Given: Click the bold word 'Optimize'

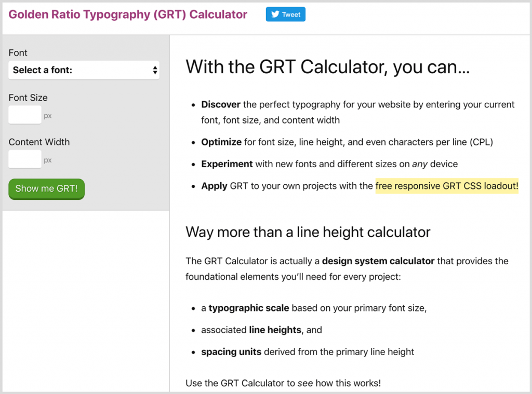Looking at the screenshot, I should click(221, 142).
